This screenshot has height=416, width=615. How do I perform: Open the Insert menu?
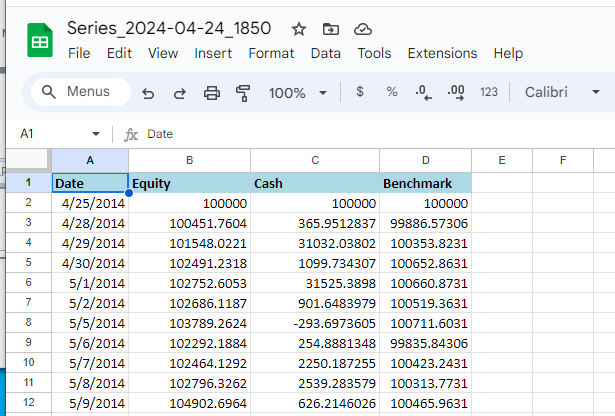(213, 53)
